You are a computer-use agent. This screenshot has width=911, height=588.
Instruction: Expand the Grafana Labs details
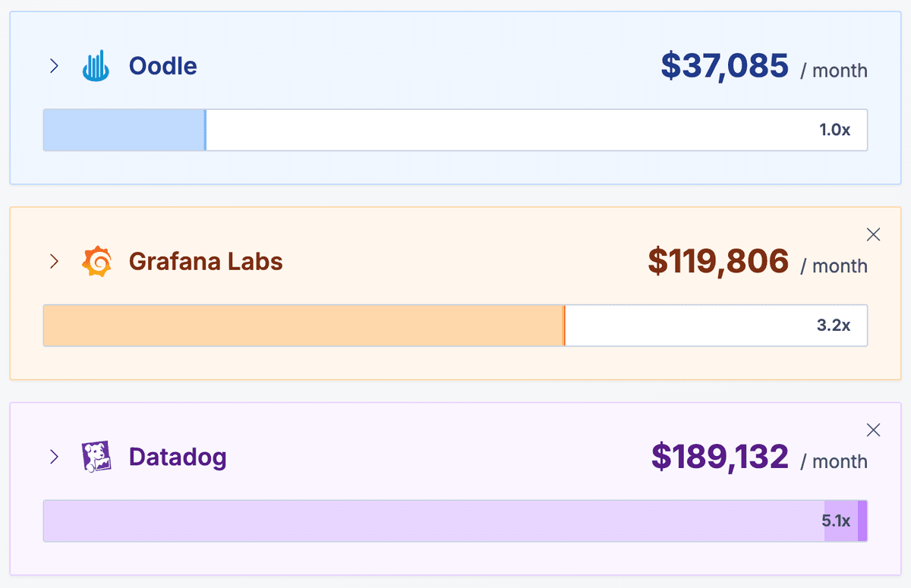[54, 261]
